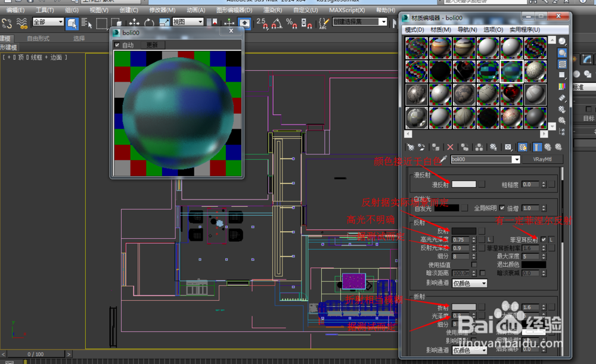
Task: Toggle the Percent Snap icon
Action: click(291, 23)
